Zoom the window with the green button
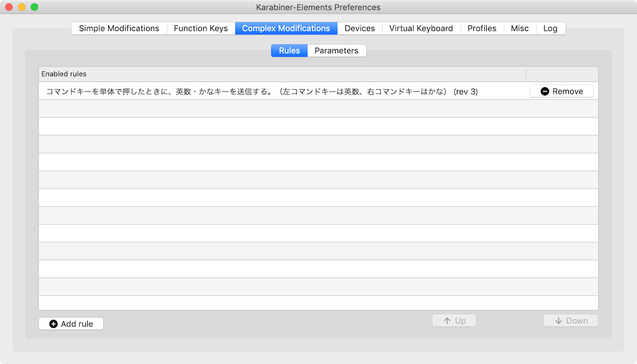 34,7
